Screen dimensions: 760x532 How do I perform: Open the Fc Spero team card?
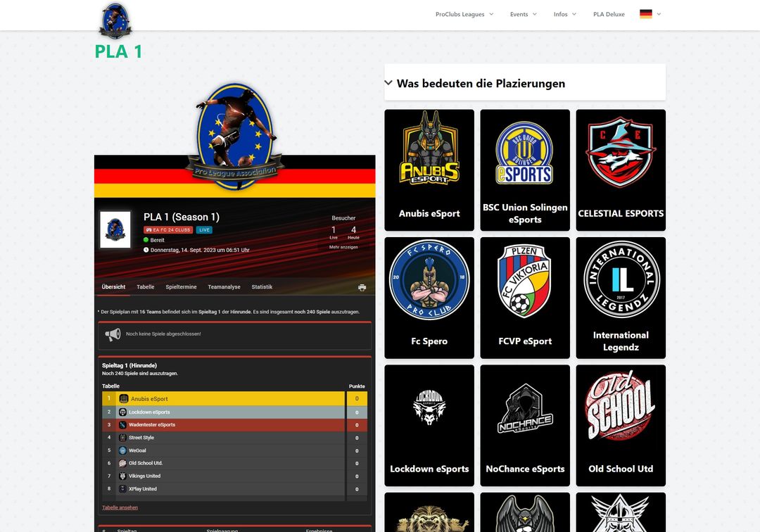pyautogui.click(x=429, y=297)
